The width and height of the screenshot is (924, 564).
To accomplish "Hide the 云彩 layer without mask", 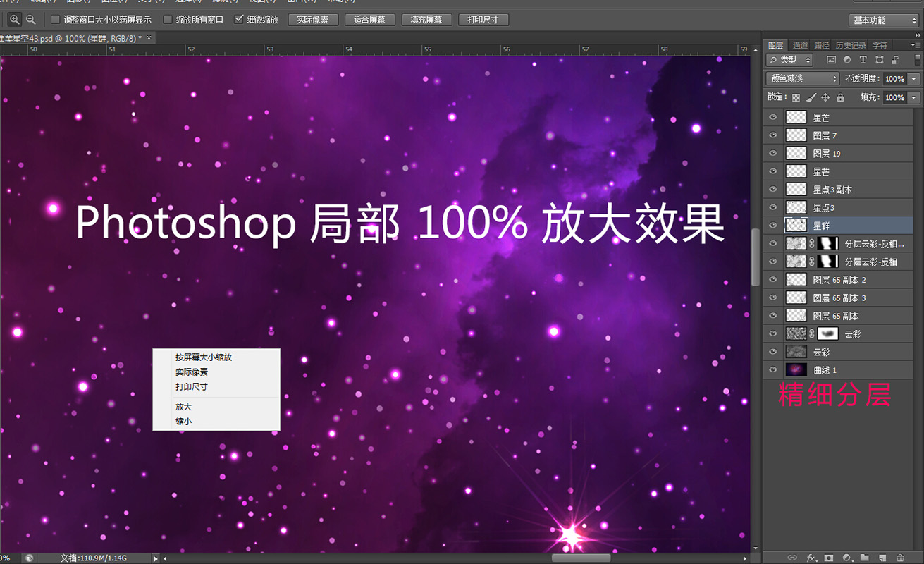I will pyautogui.click(x=773, y=352).
